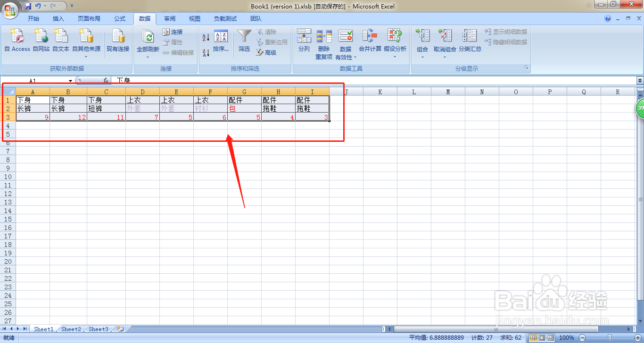Screen dimensions: 644x343
Task: Import data from website icon
Action: (x=41, y=35)
